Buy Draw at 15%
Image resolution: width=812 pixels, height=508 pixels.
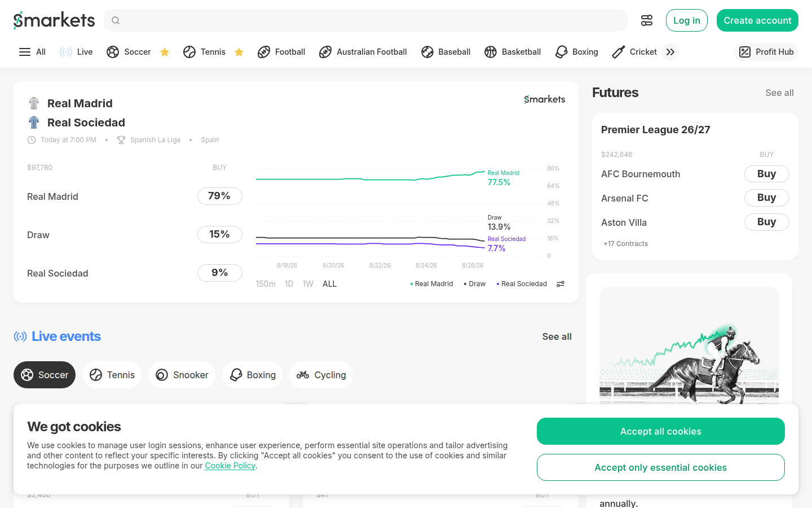point(220,234)
